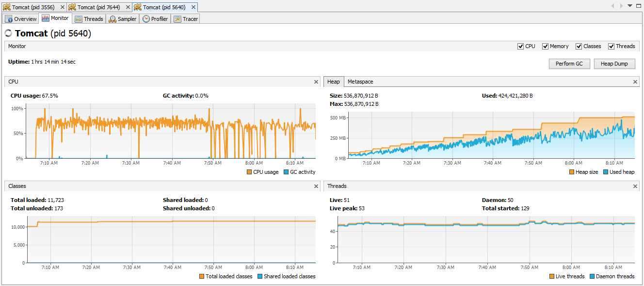Toggle the Memory graph checkbox

(546, 46)
